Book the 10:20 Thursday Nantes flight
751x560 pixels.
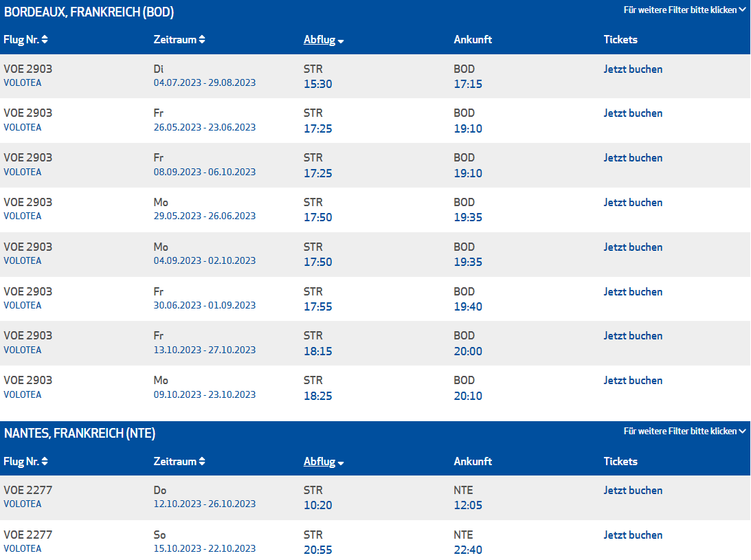click(x=633, y=491)
